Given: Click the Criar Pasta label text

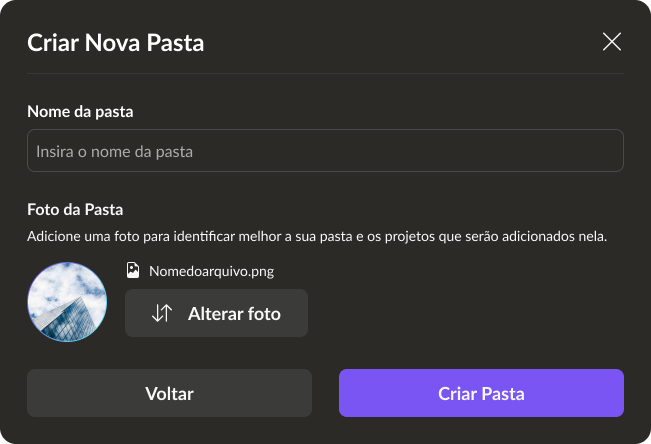Looking at the screenshot, I should [481, 393].
